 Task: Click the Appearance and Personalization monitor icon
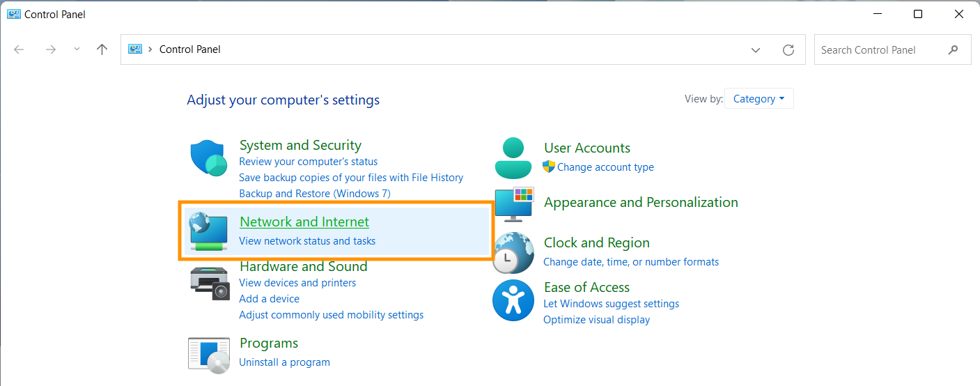513,204
